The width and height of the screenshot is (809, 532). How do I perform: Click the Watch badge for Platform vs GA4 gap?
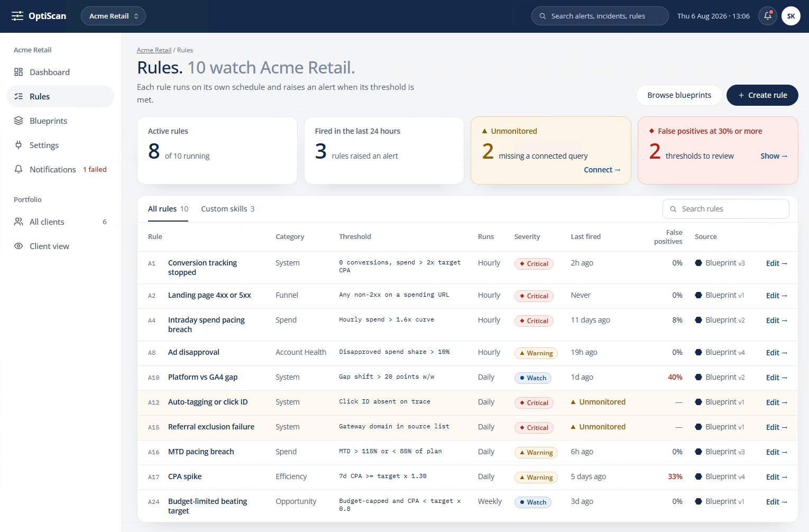coord(532,378)
